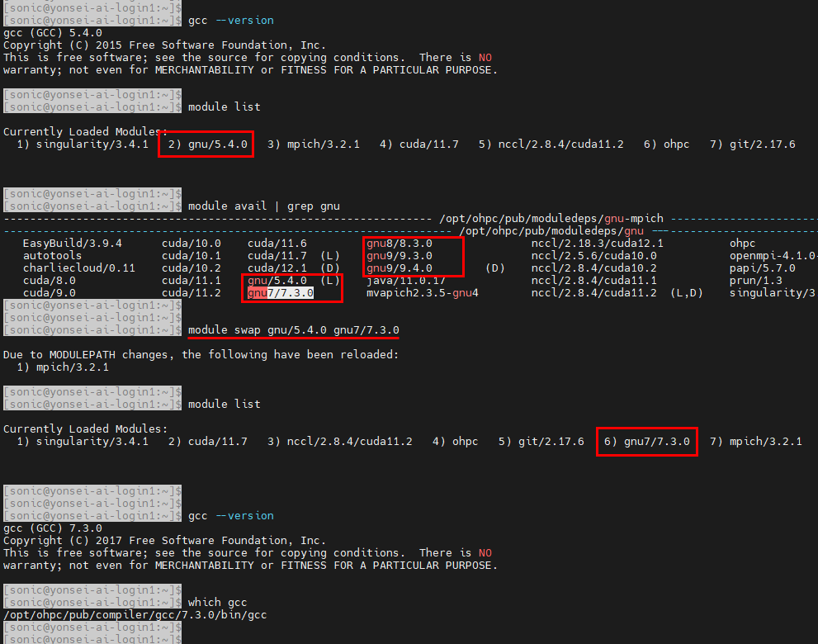
Task: Click the 'module avail | grep gnu' command
Action: coord(263,206)
